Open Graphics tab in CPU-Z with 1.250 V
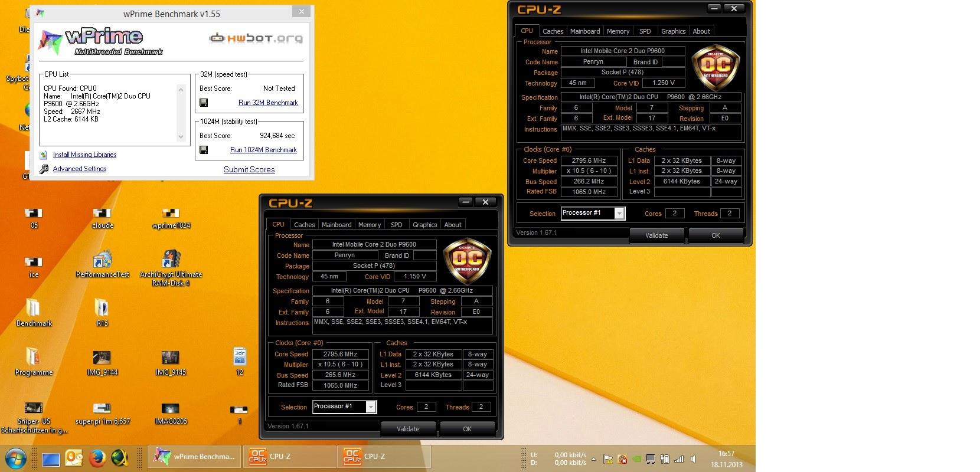 click(673, 31)
